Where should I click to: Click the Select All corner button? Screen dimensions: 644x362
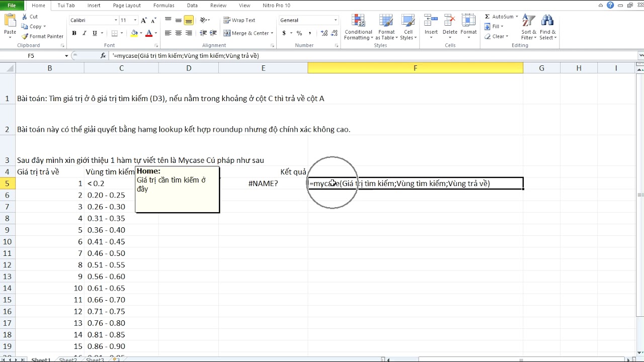[x=8, y=68]
